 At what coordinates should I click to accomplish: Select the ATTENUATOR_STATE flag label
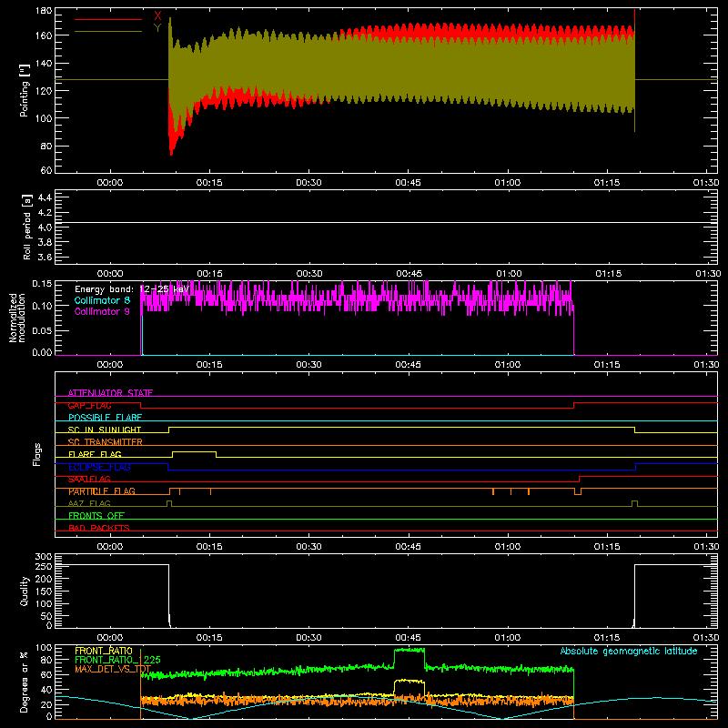110,393
